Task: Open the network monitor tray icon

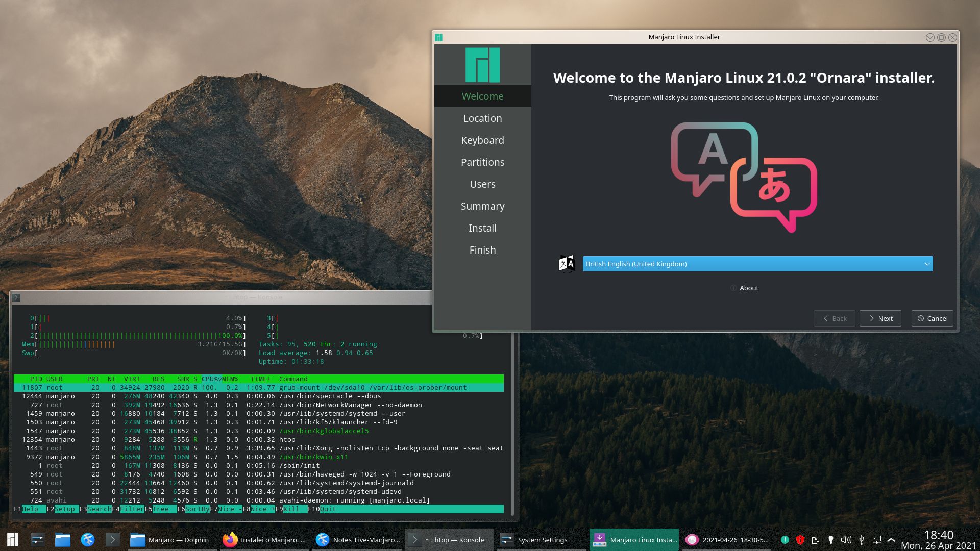Action: [x=877, y=539]
